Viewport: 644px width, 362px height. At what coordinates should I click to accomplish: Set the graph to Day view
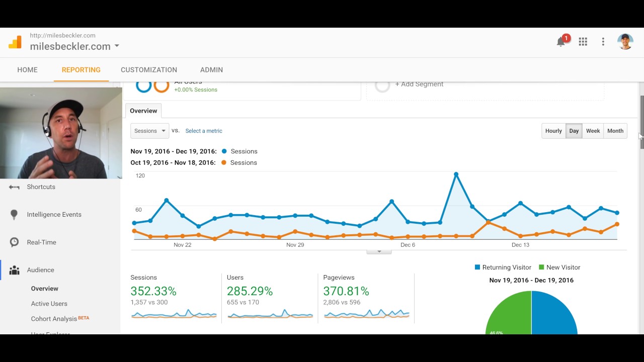coord(574,131)
